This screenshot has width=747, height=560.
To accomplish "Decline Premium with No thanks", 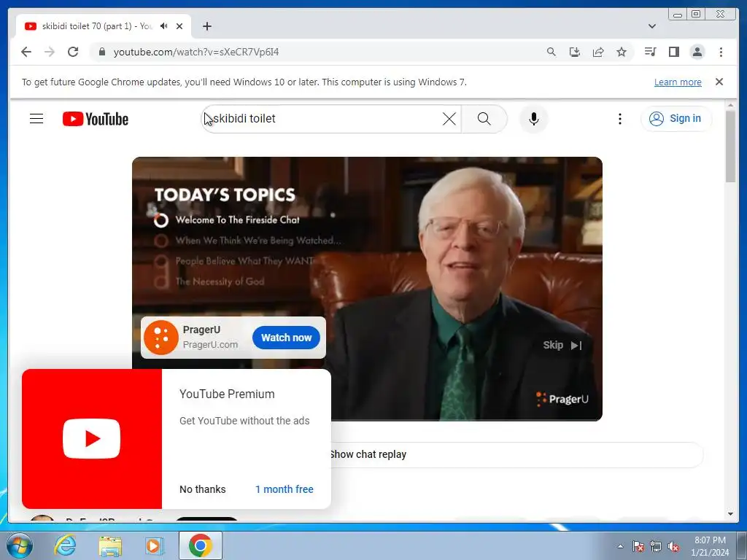I will pos(203,489).
